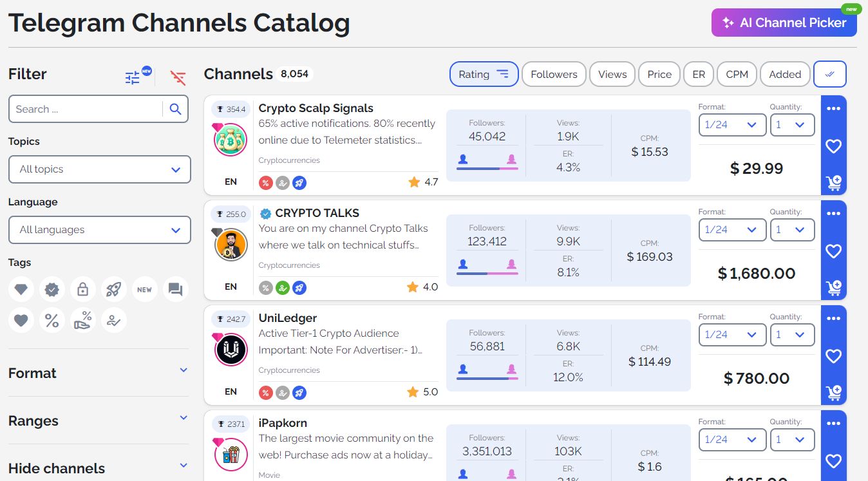Click the 5.0 star rating on UniLedger
Viewport: 868px width, 481px height.
[x=423, y=392]
